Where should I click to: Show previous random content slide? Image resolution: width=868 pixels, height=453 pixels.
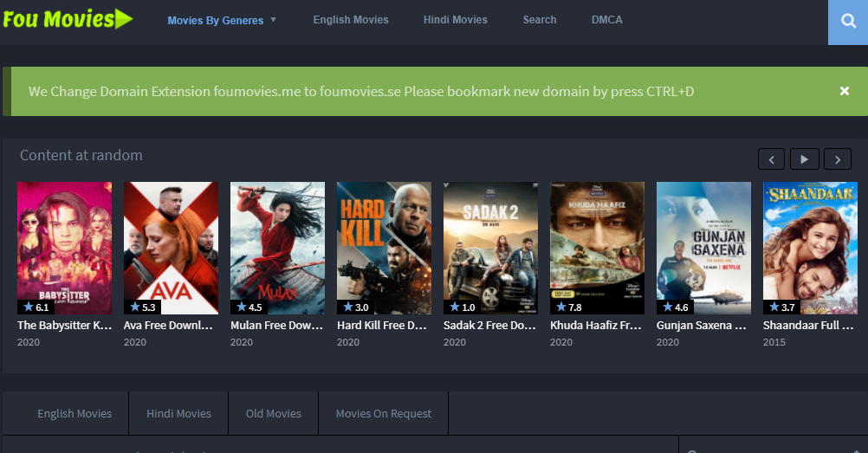point(771,159)
